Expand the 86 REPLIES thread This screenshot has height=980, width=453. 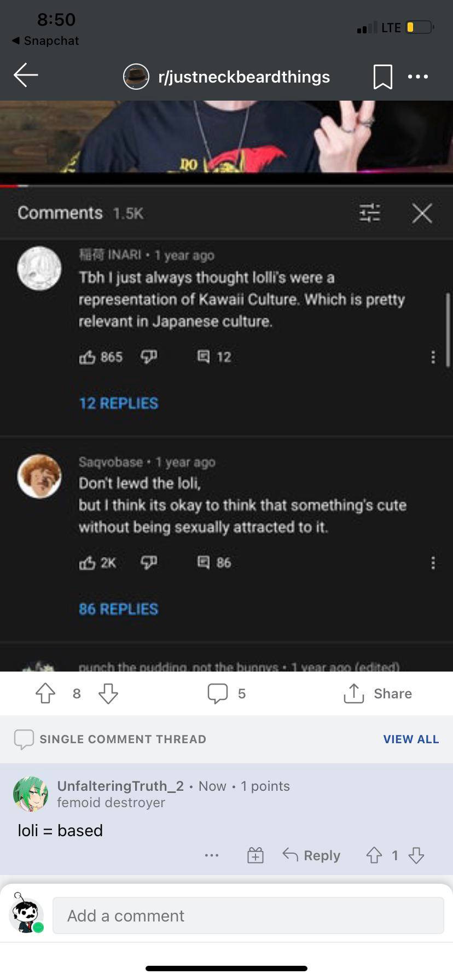point(118,609)
